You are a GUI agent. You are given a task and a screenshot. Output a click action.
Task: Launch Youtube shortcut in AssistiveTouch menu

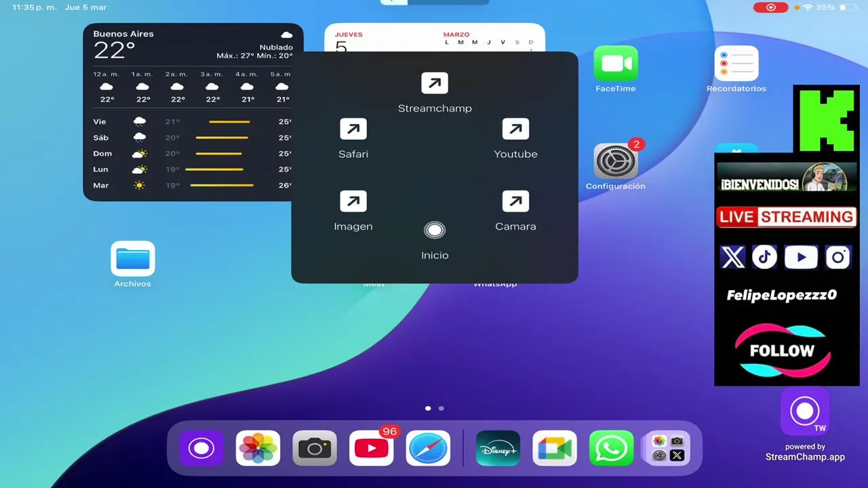coord(515,139)
